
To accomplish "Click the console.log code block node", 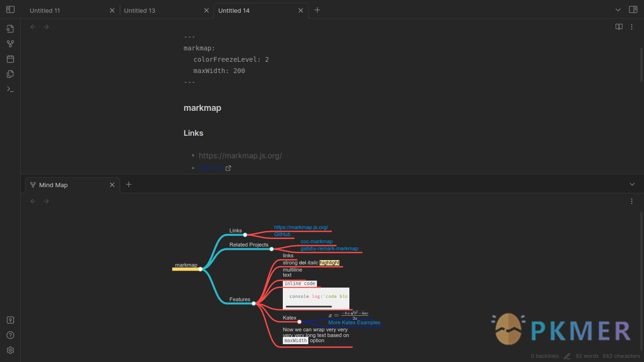I will point(316,298).
